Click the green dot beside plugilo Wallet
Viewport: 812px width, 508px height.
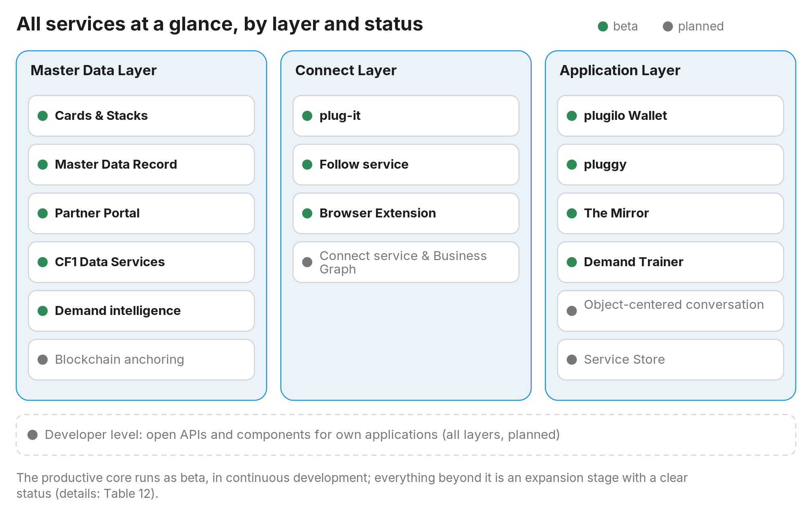pyautogui.click(x=572, y=116)
